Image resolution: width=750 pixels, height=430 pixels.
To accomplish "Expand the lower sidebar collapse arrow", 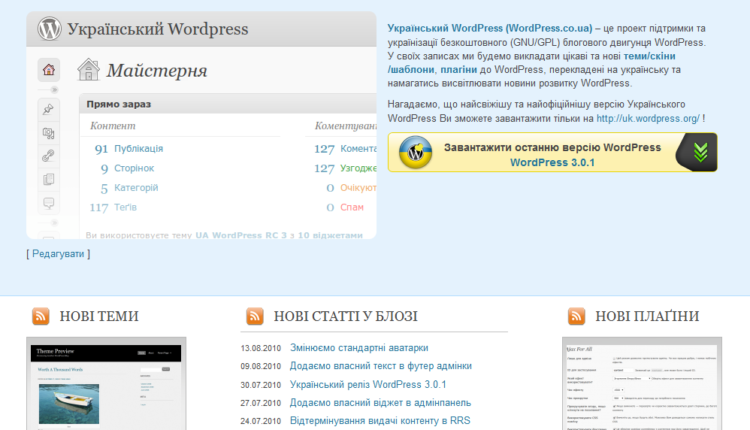I will click(x=54, y=223).
